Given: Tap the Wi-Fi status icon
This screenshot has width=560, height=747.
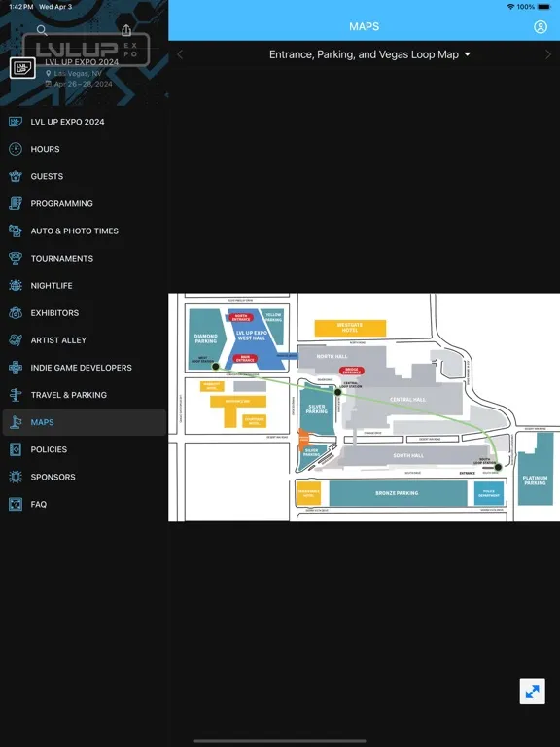Looking at the screenshot, I should (x=510, y=7).
